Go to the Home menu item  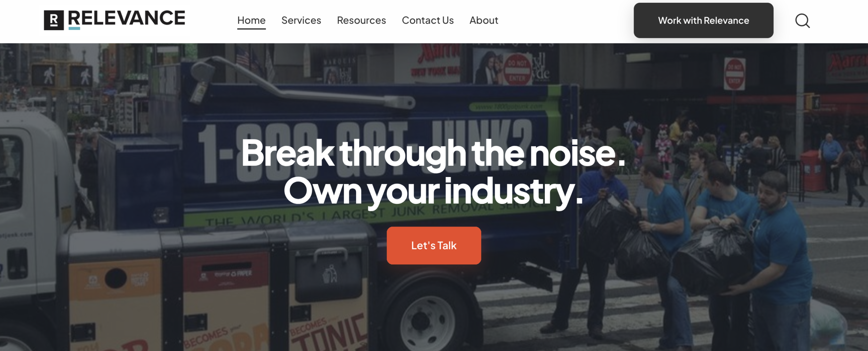[251, 20]
